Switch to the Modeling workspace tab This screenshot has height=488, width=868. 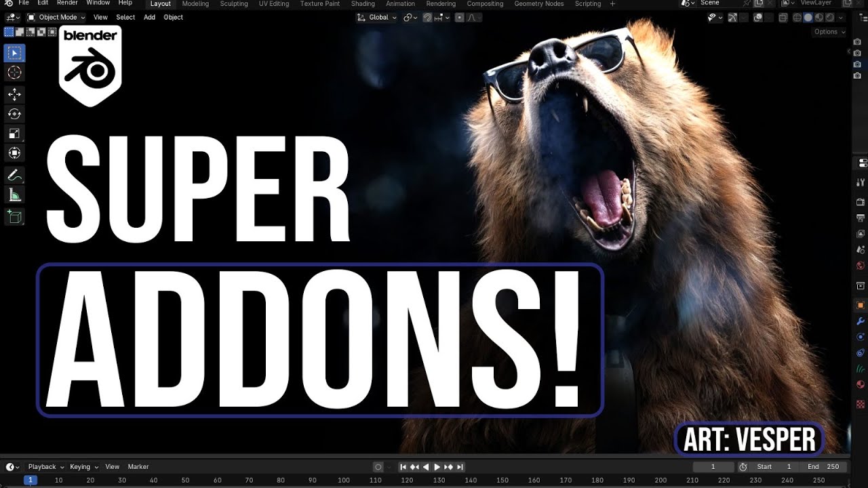click(196, 3)
